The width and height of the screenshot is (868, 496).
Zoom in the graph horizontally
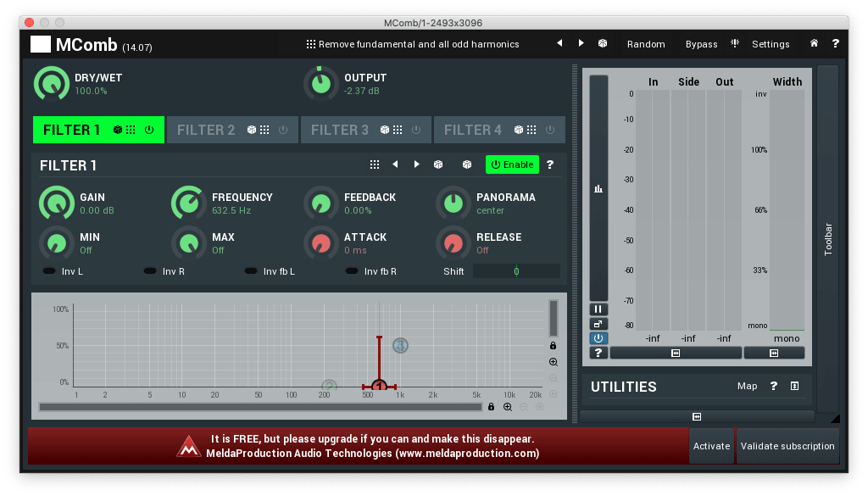pos(508,407)
